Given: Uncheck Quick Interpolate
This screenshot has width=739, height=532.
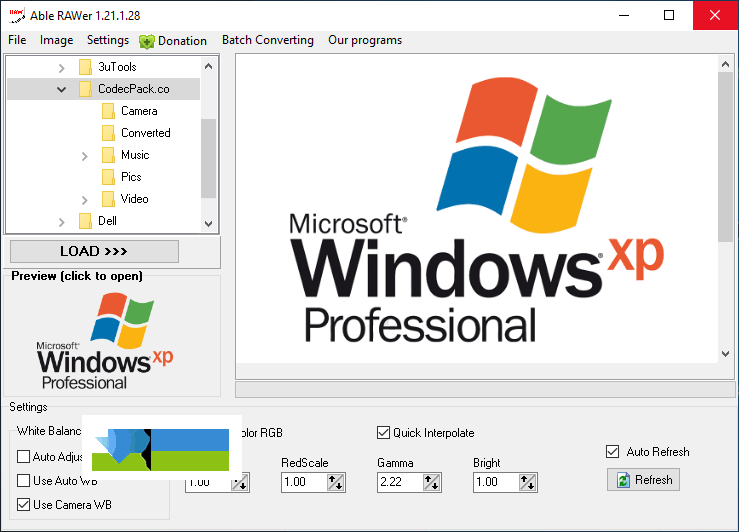Looking at the screenshot, I should click(383, 433).
